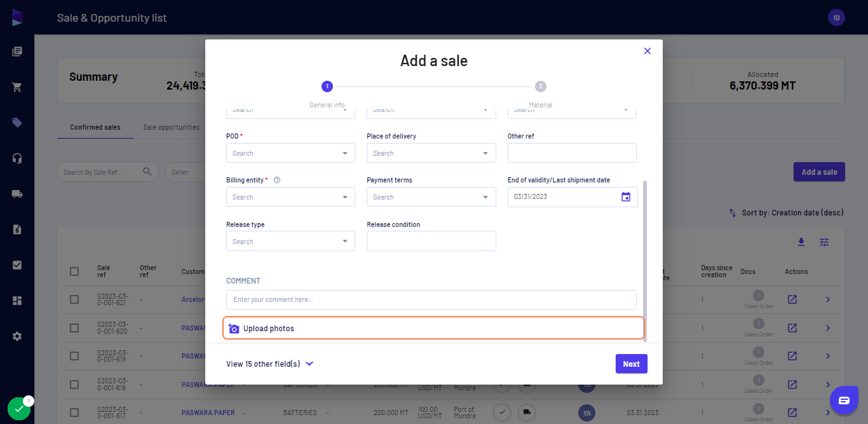Screen dimensions: 868x424
Task: Select checkbox for sale S2023-03-0-001-618
Action: pos(74,385)
